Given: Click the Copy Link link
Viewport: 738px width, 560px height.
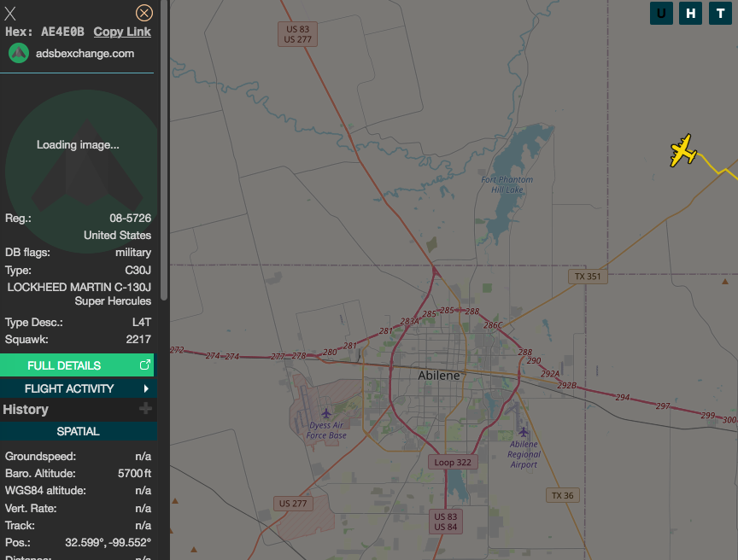Looking at the screenshot, I should pos(122,32).
